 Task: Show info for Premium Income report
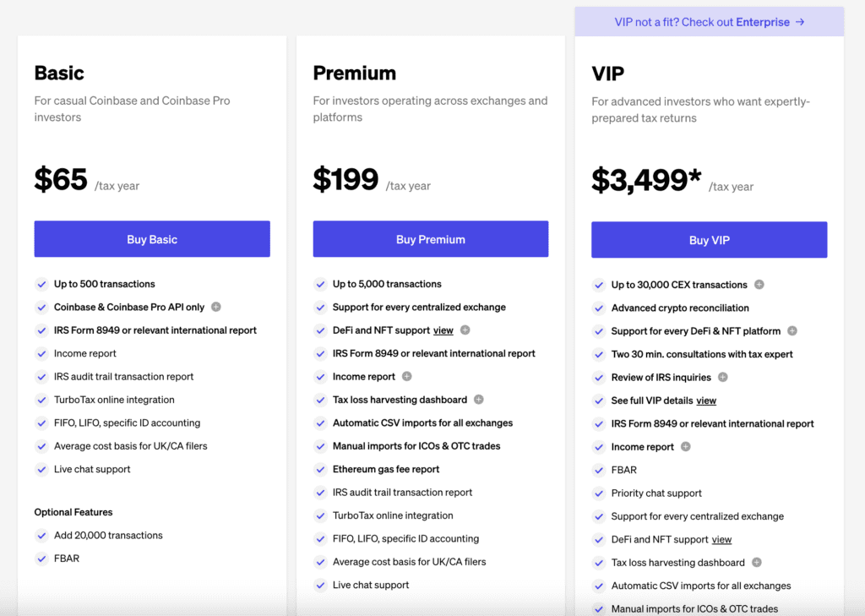[406, 377]
